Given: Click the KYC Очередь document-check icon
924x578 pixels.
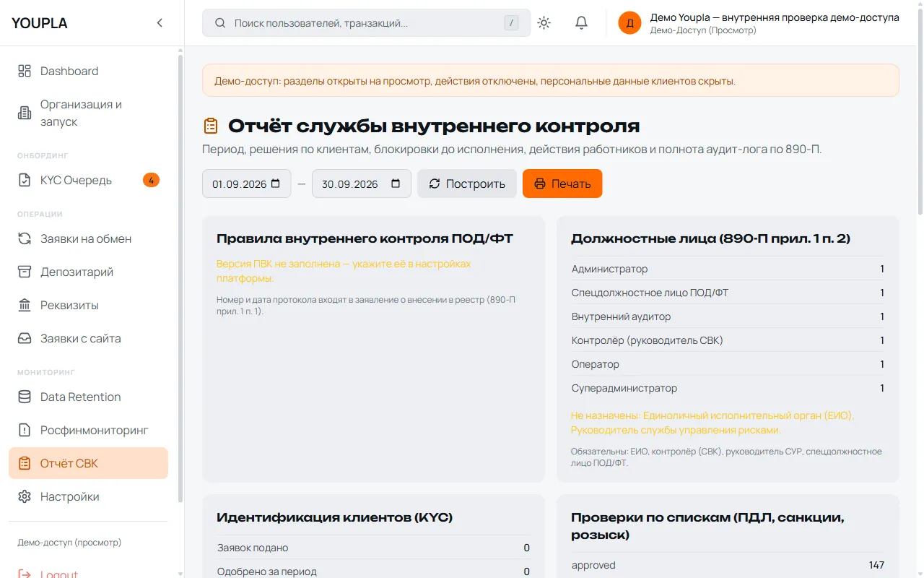Looking at the screenshot, I should pyautogui.click(x=25, y=180).
